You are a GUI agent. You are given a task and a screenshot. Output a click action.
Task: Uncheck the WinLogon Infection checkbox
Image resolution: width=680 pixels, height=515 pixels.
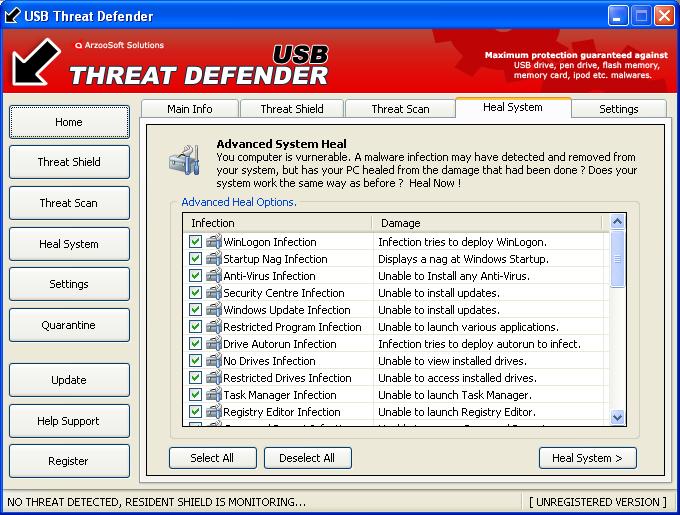195,241
